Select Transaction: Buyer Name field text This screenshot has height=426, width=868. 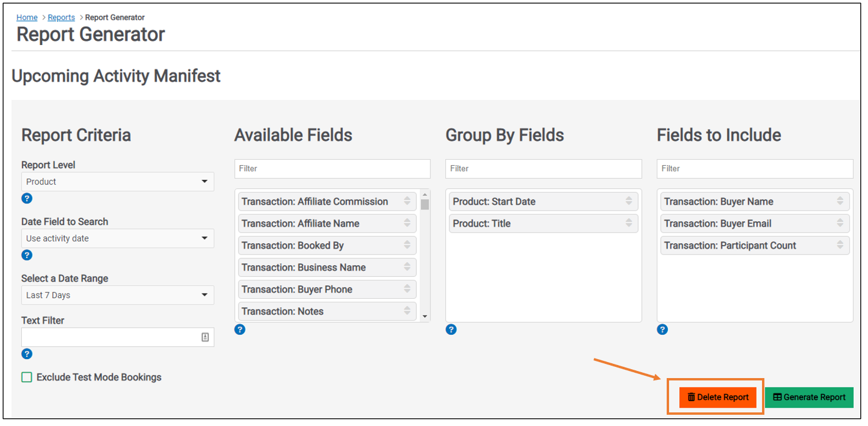pyautogui.click(x=719, y=201)
